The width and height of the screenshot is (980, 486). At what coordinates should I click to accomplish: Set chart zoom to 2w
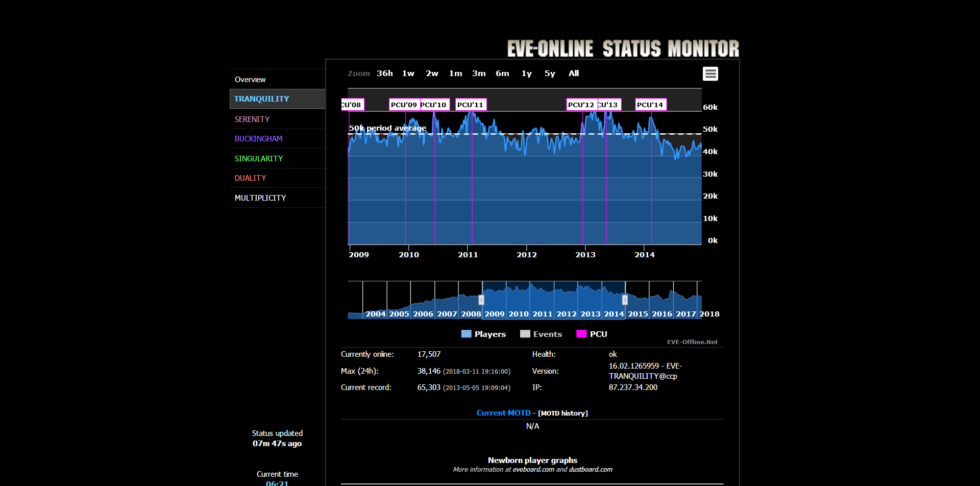click(432, 74)
